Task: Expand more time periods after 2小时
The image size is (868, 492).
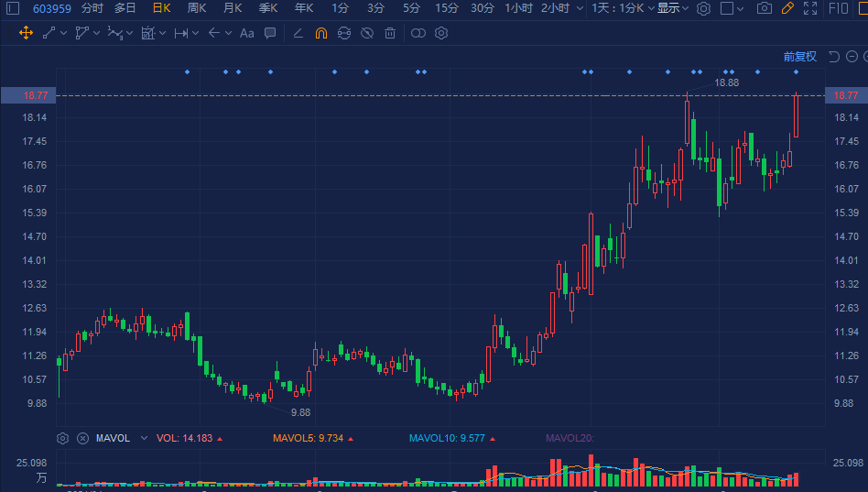Action: (580, 8)
